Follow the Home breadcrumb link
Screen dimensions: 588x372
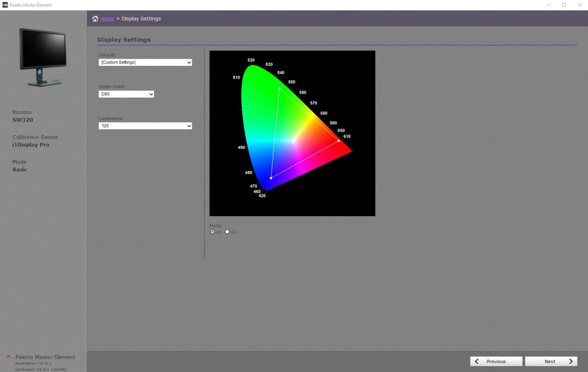click(x=107, y=18)
